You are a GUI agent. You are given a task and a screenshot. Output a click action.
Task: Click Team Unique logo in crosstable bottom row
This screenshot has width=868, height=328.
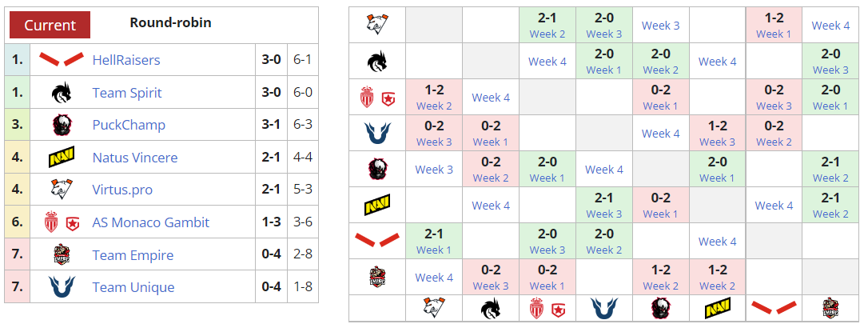tap(604, 309)
